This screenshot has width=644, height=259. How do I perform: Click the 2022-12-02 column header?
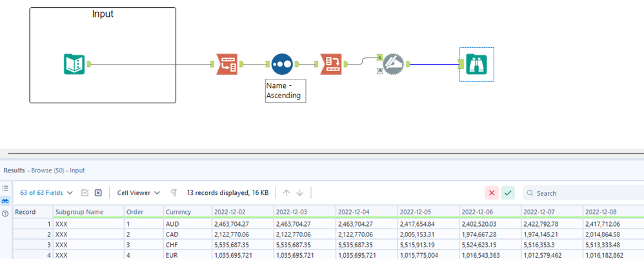coord(243,212)
